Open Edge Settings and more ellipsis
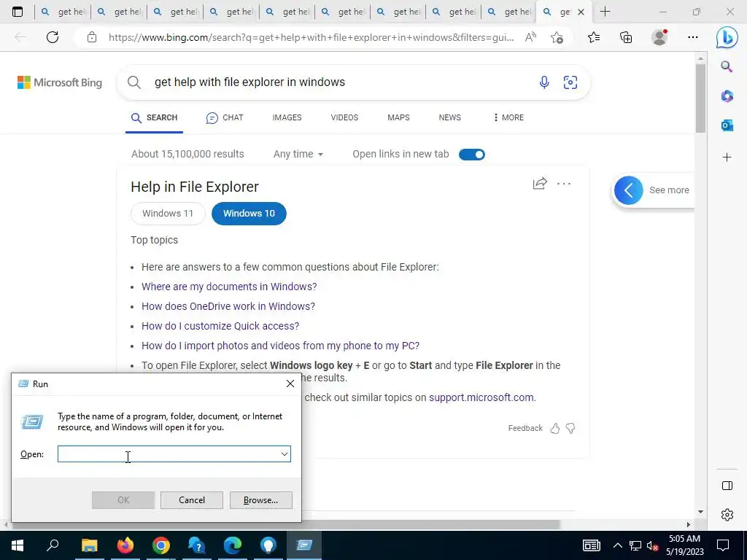 (693, 37)
